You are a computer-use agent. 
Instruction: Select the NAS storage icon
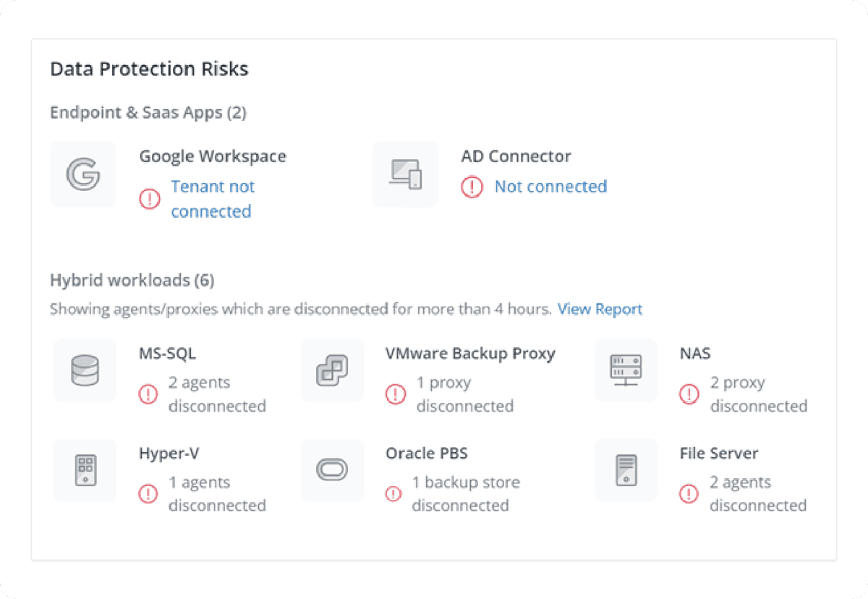626,370
